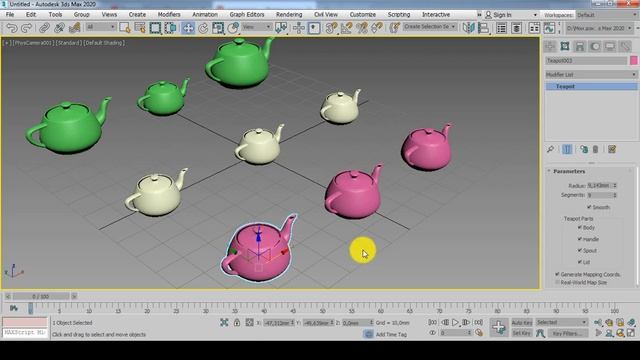Click the Teapot003 object color swatch
Screen dimensions: 640x360
pos(633,60)
